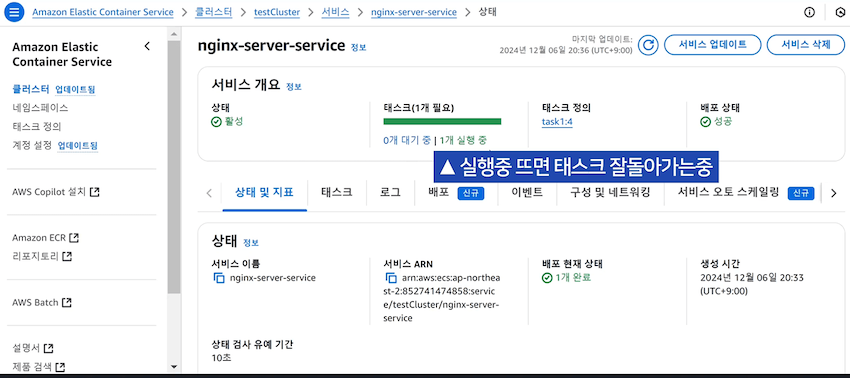Click the hexagon settings icon at top right
The height and width of the screenshot is (378, 850).
coord(841,12)
